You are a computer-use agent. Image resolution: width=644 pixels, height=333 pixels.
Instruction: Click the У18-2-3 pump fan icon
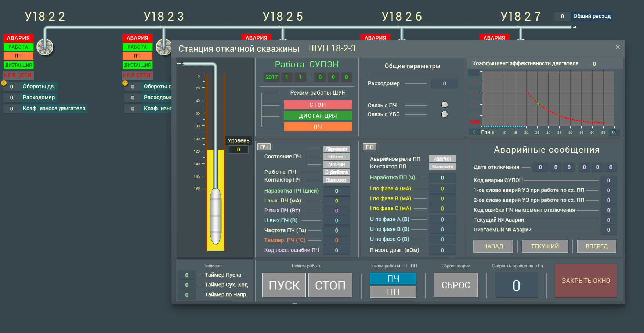163,47
